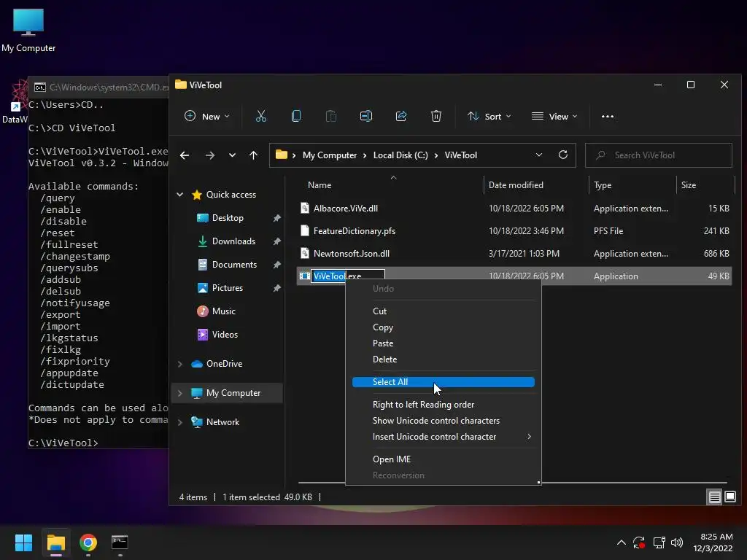Click the Delete trash icon in toolbar
The width and height of the screenshot is (747, 560).
pyautogui.click(x=436, y=116)
